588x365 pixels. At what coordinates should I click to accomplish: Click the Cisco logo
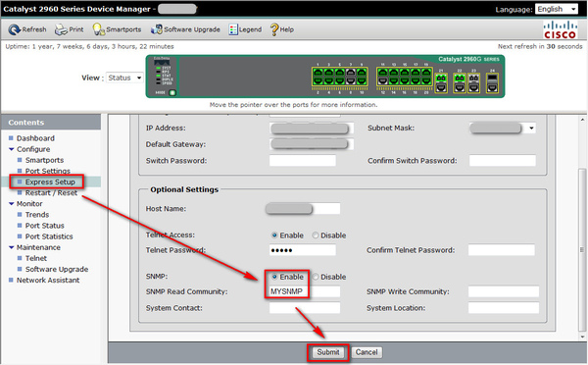(560, 29)
